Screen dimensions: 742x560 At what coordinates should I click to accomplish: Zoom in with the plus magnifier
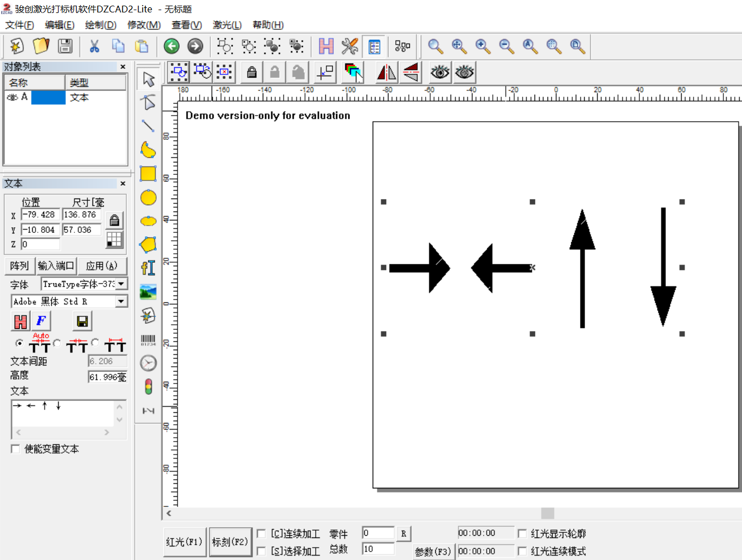[x=483, y=46]
